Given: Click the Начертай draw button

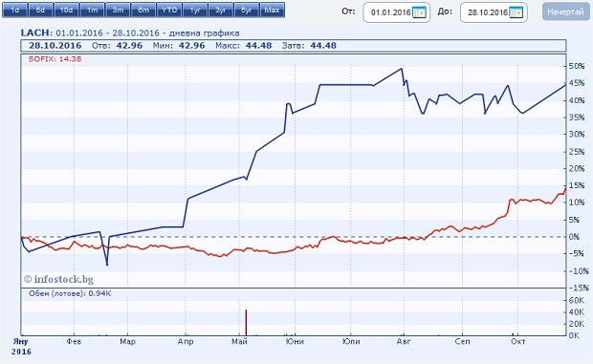Looking at the screenshot, I should (565, 12).
